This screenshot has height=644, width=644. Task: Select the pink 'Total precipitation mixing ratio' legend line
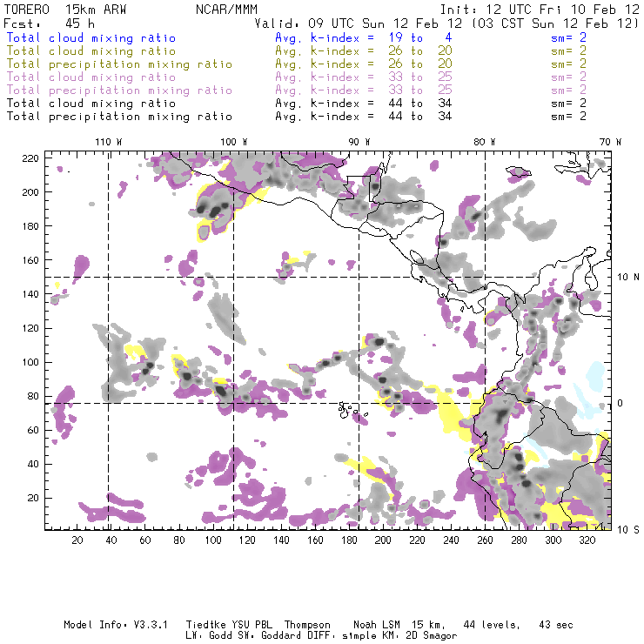pyautogui.click(x=119, y=91)
